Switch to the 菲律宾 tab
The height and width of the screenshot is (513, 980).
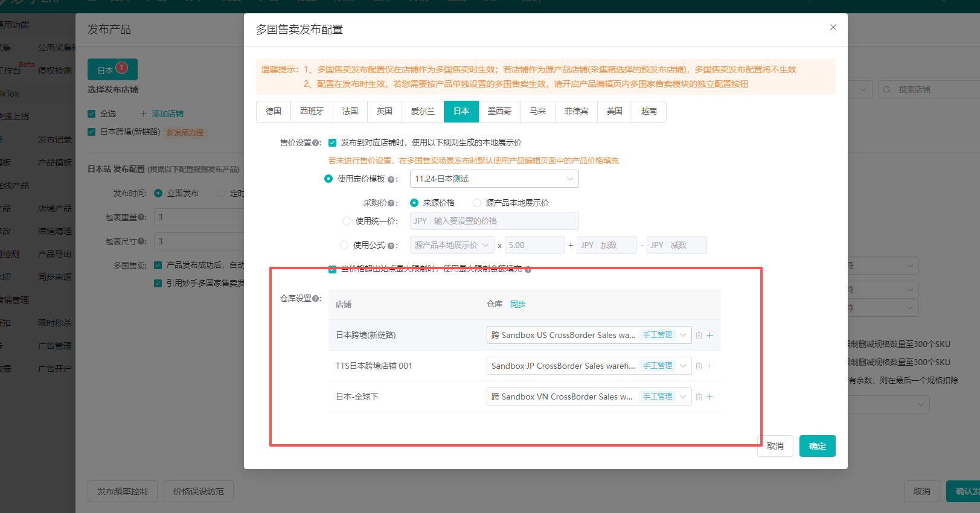coord(576,112)
